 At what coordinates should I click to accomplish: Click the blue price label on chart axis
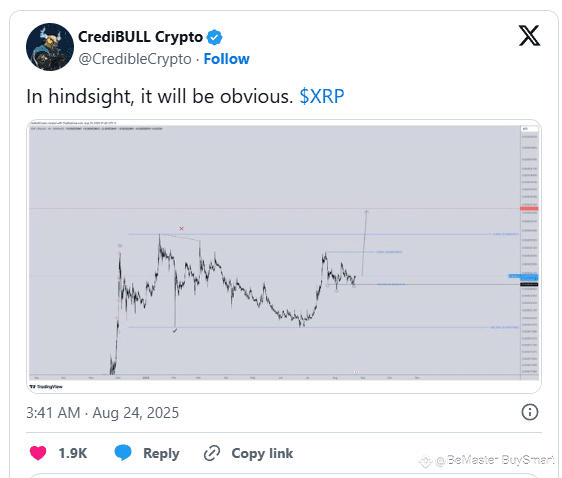(523, 276)
